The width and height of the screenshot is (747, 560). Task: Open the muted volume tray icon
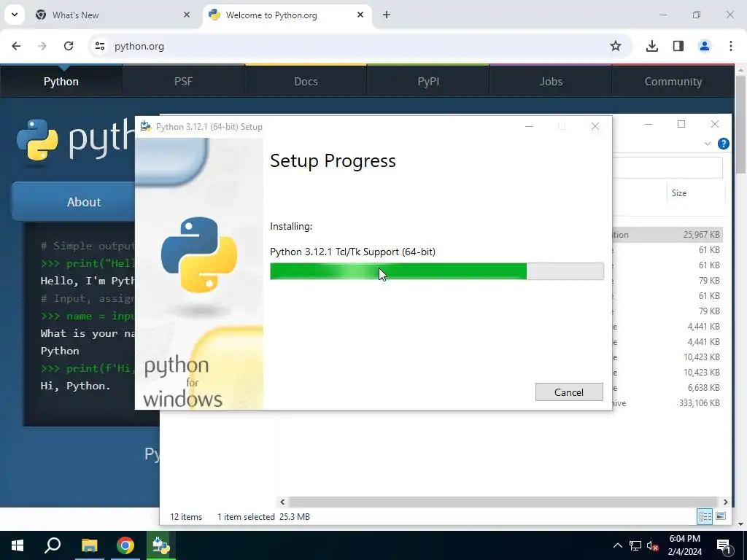coord(653,545)
